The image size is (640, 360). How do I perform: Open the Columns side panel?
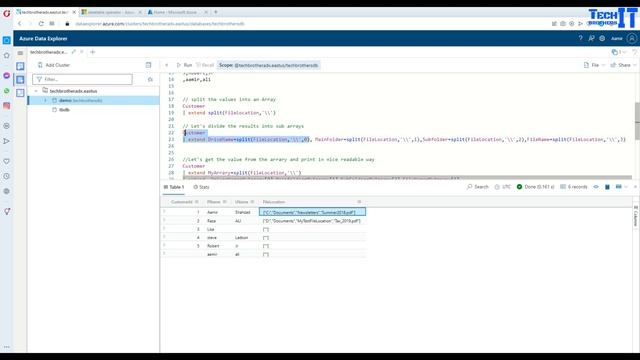click(636, 216)
